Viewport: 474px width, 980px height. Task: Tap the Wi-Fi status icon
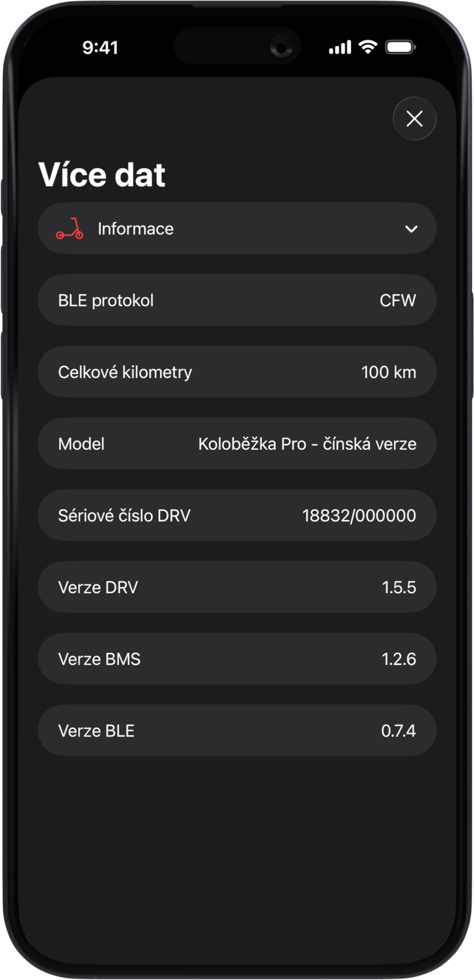coord(368,47)
